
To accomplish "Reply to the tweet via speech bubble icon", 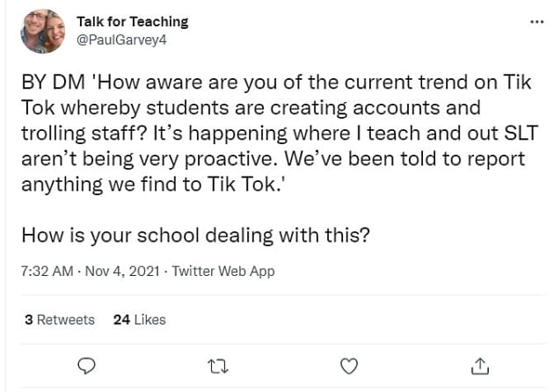I will click(87, 365).
